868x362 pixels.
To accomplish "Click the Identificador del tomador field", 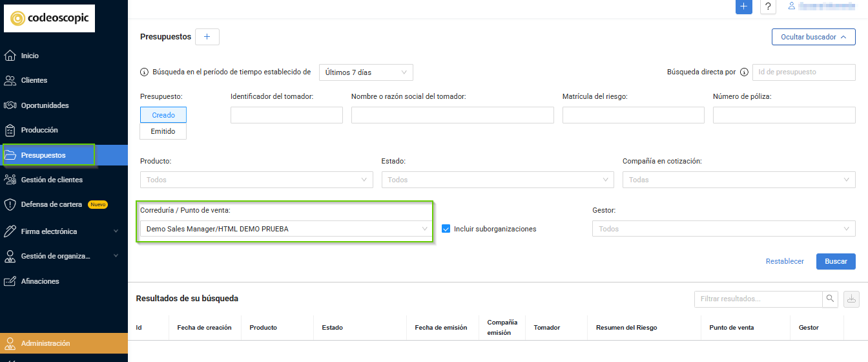I will coord(287,115).
